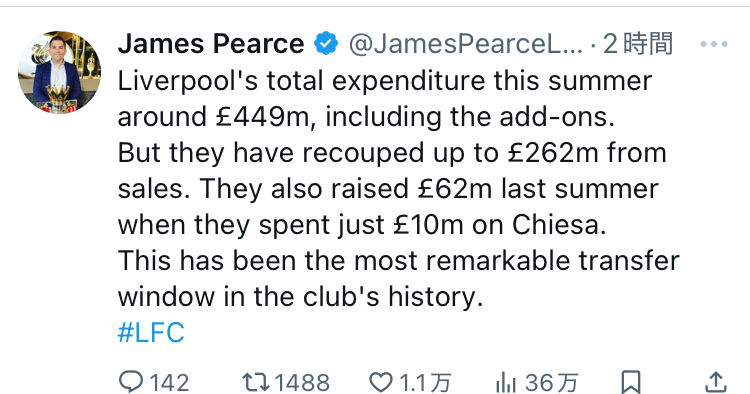Click the 142 replies count
The height and width of the screenshot is (394, 750).
[169, 383]
